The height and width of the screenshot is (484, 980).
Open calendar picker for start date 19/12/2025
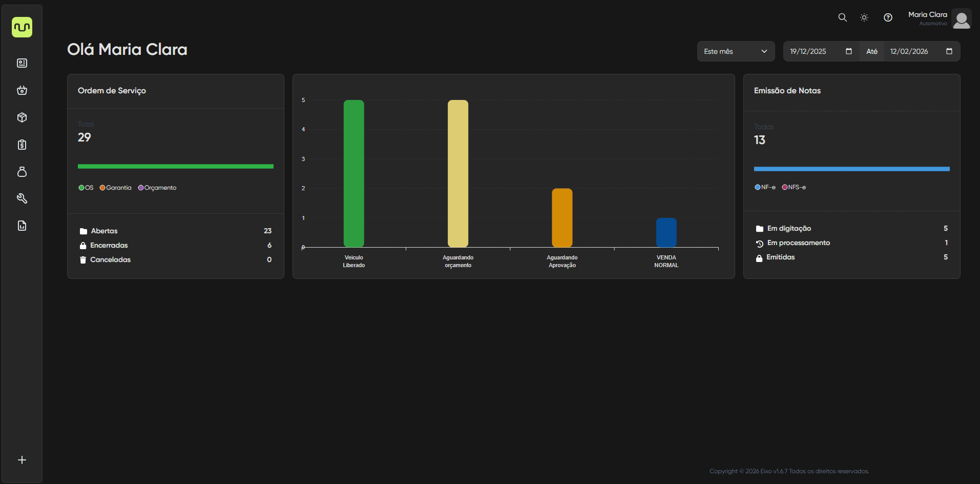848,51
